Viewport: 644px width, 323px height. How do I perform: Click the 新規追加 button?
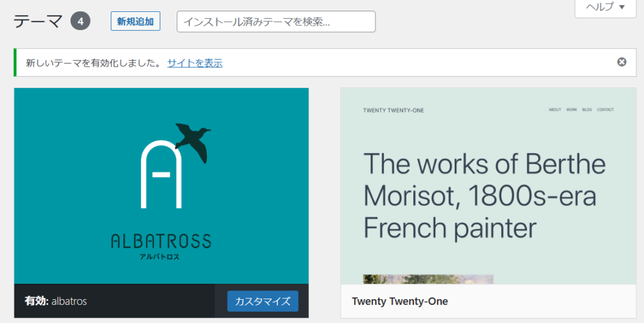coord(135,21)
